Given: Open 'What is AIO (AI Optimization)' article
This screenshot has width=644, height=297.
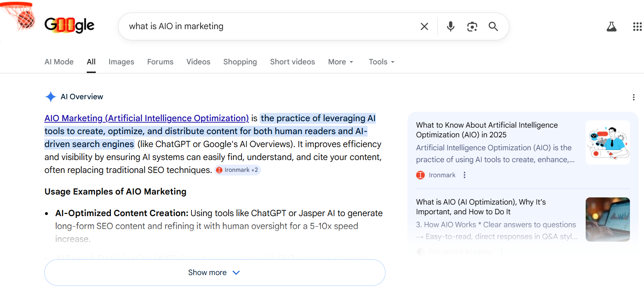Looking at the screenshot, I should 481,207.
